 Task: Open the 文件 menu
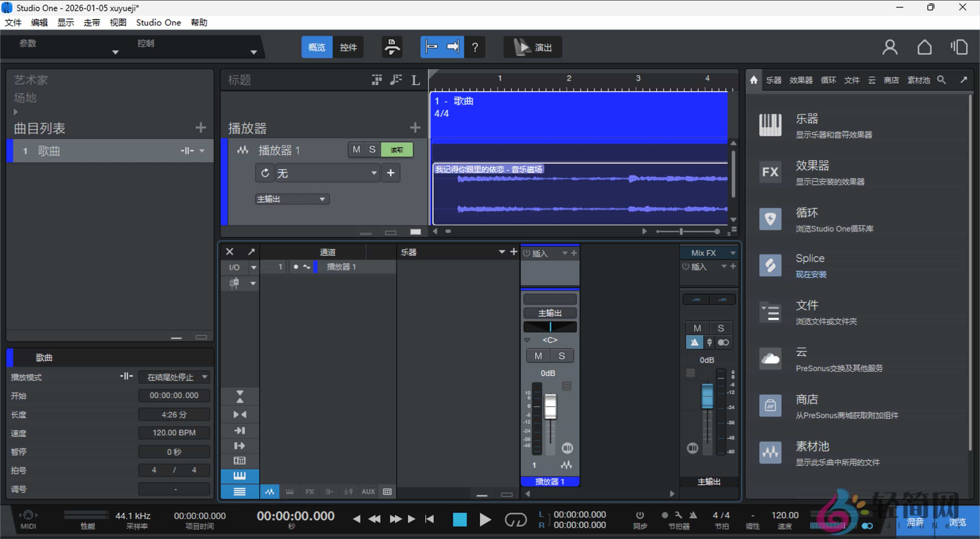(12, 22)
